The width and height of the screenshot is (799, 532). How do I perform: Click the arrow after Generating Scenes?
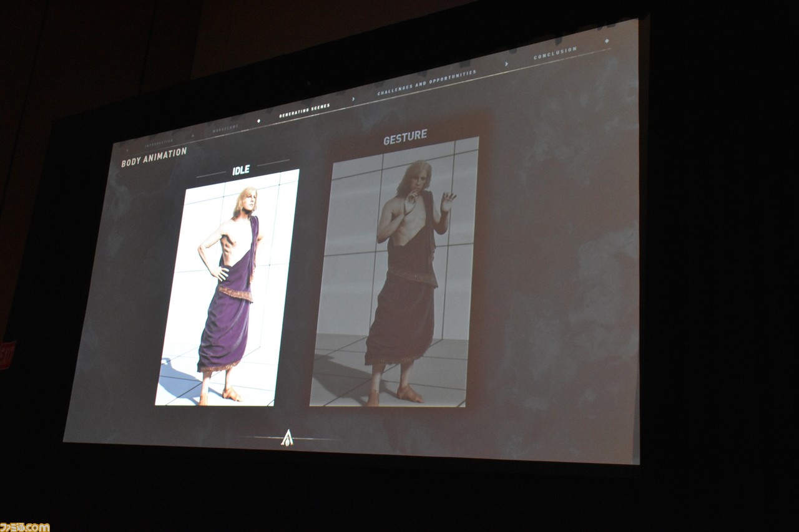(x=353, y=99)
